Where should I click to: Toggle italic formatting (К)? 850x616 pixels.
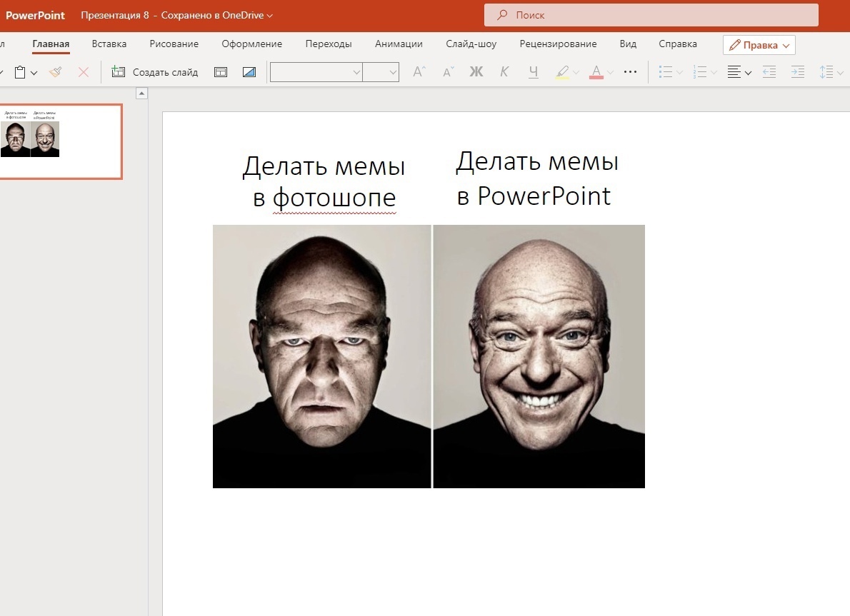[504, 72]
